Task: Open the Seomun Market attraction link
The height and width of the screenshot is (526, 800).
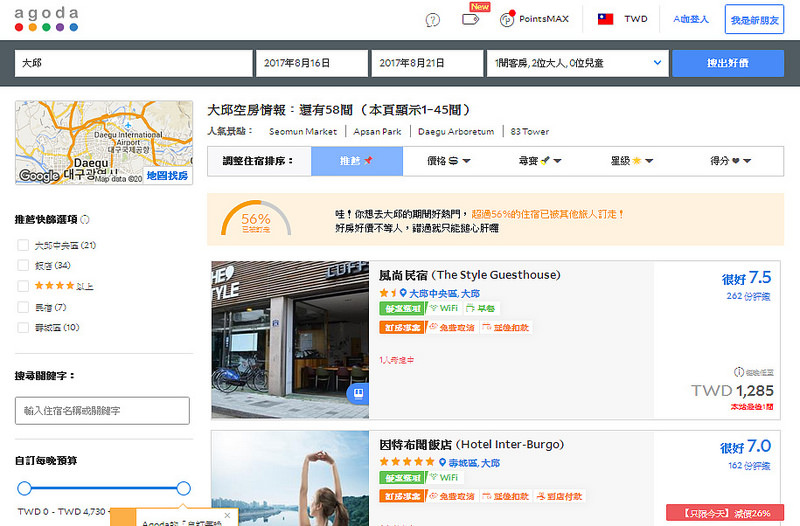Action: (303, 132)
